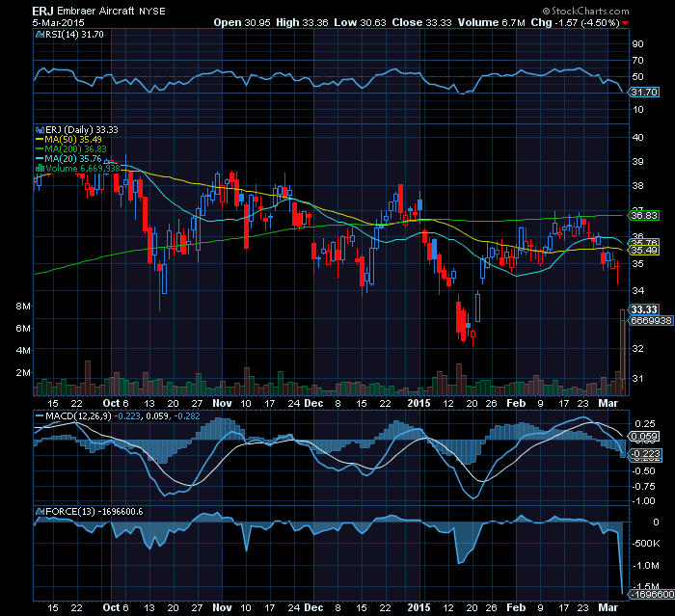This screenshot has width=675, height=616.
Task: Click the Mar label on the bottom date axis
Action: pos(607,608)
